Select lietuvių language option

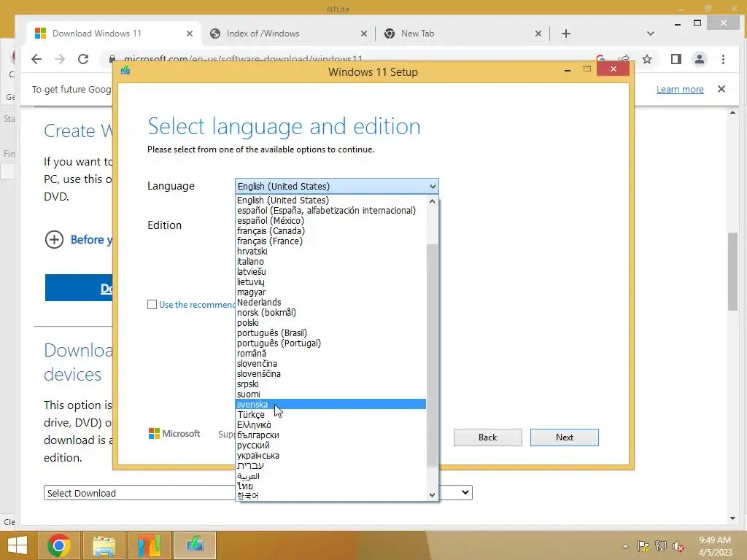pyautogui.click(x=331, y=282)
